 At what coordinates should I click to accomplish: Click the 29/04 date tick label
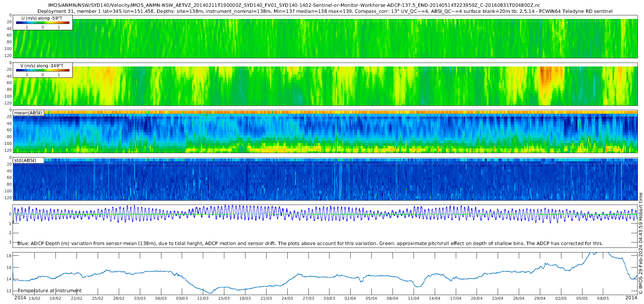(540, 298)
